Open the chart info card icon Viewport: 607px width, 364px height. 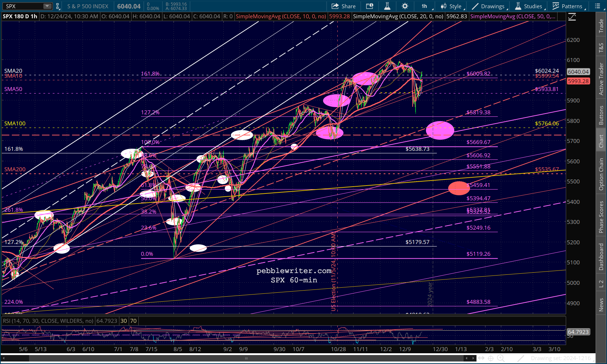[x=370, y=6]
